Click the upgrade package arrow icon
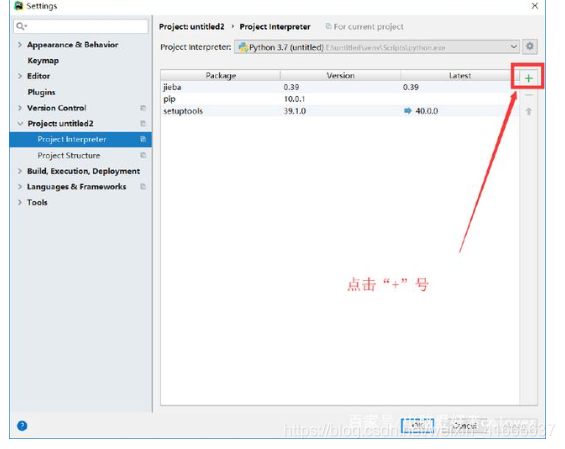565x449 pixels. (529, 111)
